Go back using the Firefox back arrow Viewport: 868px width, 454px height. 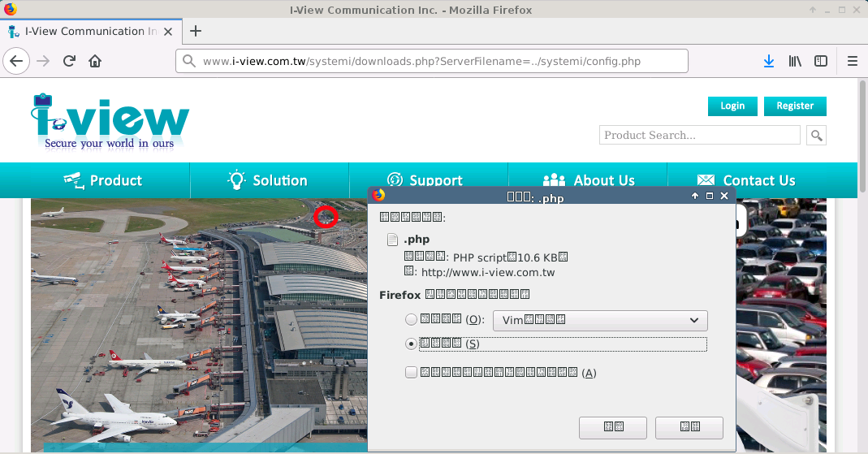pyautogui.click(x=16, y=61)
